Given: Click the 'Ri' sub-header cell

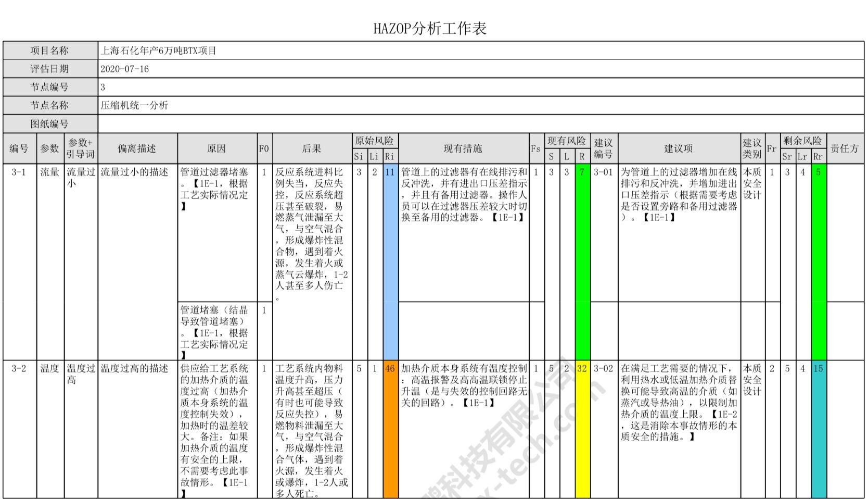Looking at the screenshot, I should (390, 156).
